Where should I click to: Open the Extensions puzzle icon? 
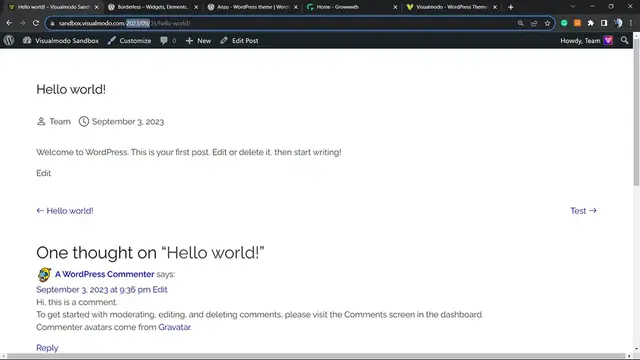[x=591, y=23]
